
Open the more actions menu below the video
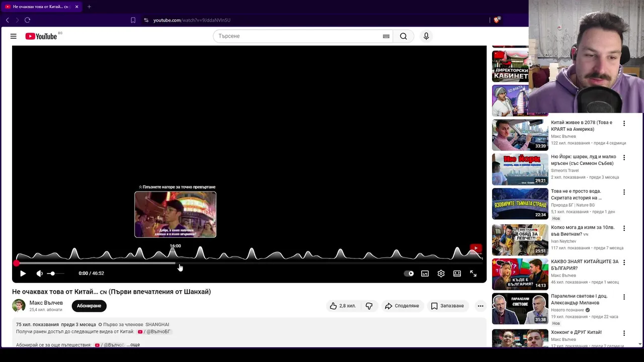pos(480,306)
